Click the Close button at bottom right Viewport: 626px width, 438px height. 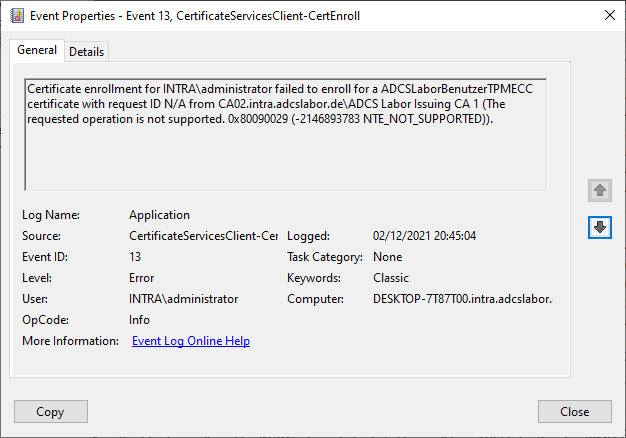[x=574, y=411]
